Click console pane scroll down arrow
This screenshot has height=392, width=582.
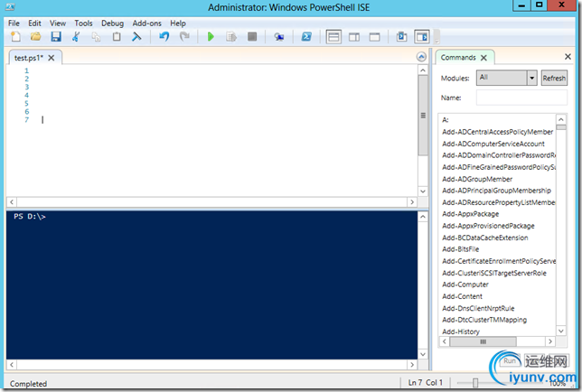(423, 354)
